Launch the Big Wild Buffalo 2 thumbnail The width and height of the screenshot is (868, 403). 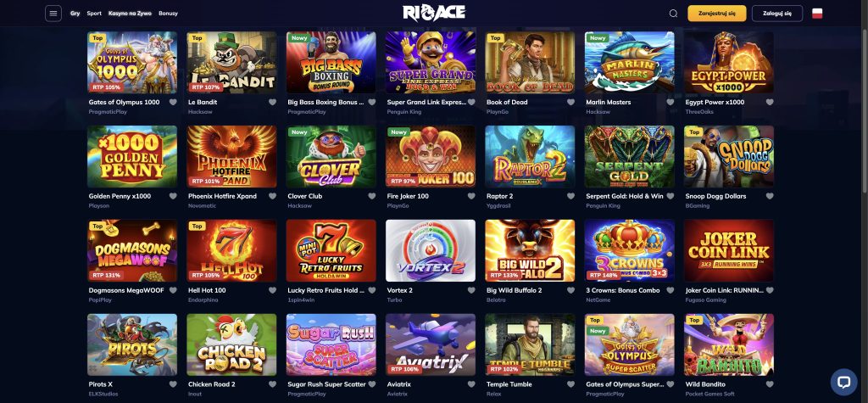[x=530, y=250]
